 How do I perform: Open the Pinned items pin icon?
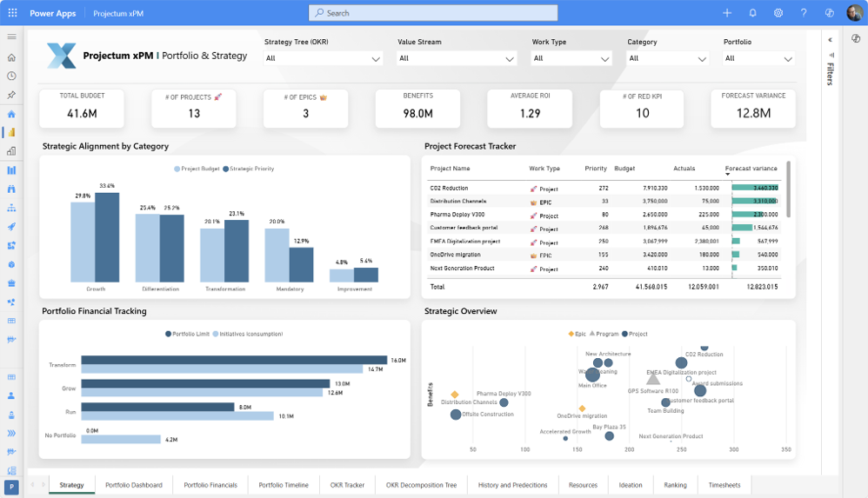click(11, 95)
